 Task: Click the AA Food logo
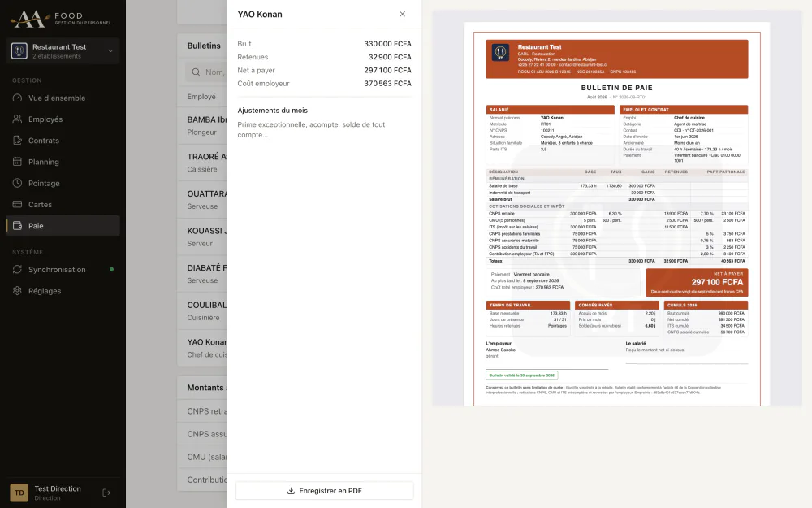(60, 19)
